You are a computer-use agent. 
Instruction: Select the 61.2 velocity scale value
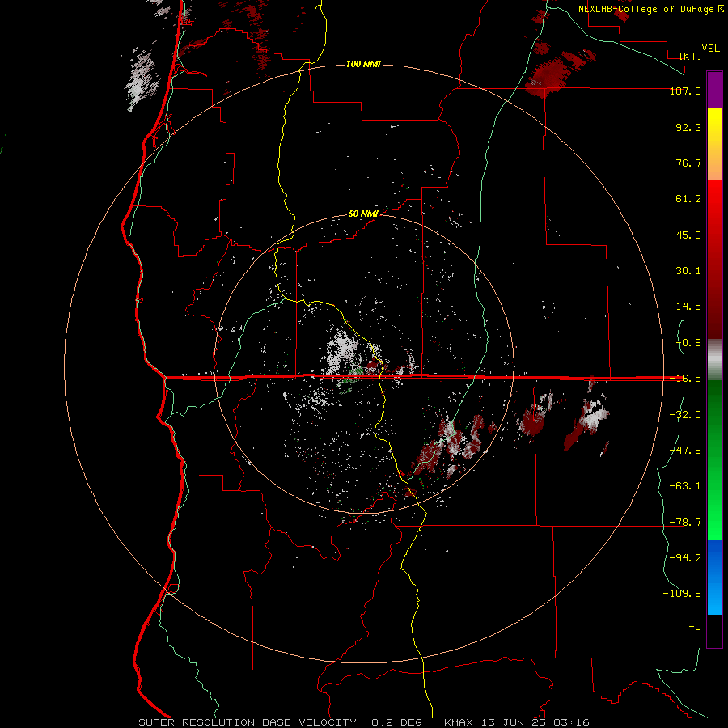[688, 199]
